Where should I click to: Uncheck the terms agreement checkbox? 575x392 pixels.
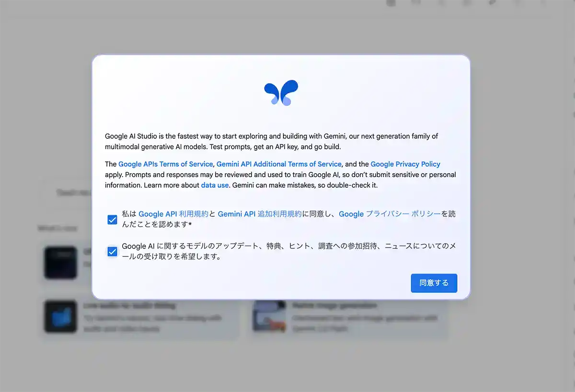point(112,220)
